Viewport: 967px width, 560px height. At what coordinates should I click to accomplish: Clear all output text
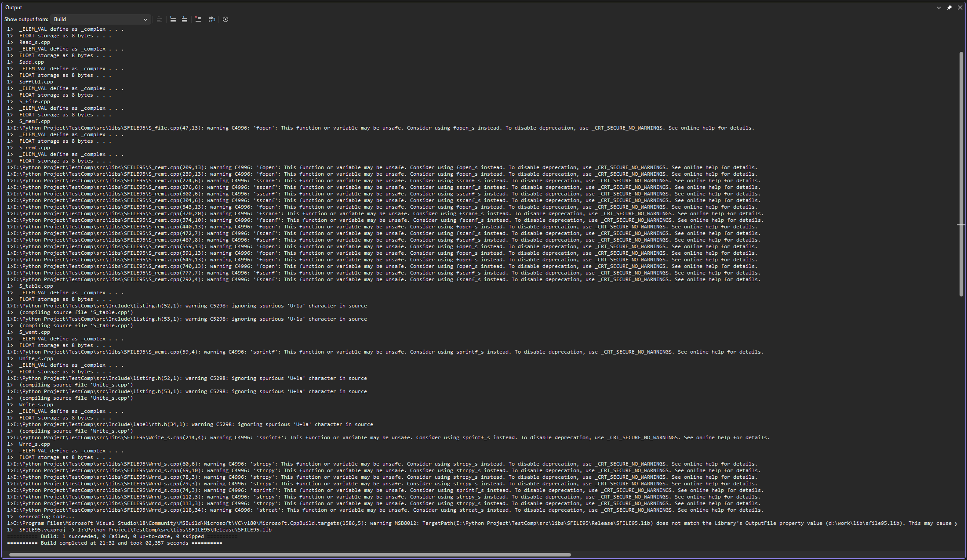(198, 19)
